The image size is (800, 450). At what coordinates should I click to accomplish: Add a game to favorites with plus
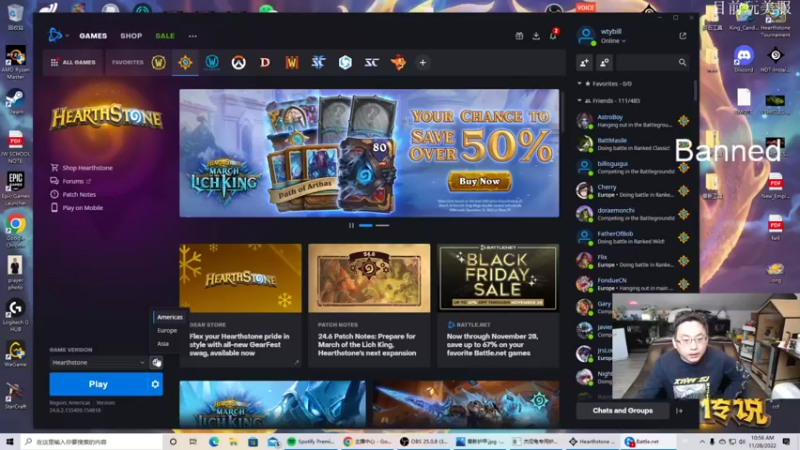point(422,62)
